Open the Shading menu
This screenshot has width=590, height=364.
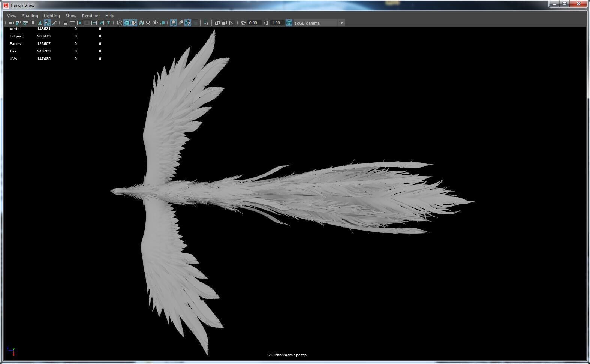(30, 16)
